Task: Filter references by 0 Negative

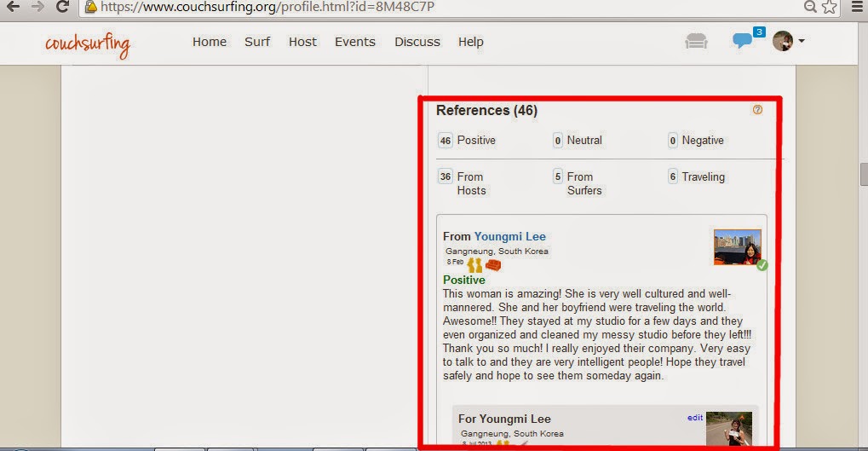Action: 696,141
